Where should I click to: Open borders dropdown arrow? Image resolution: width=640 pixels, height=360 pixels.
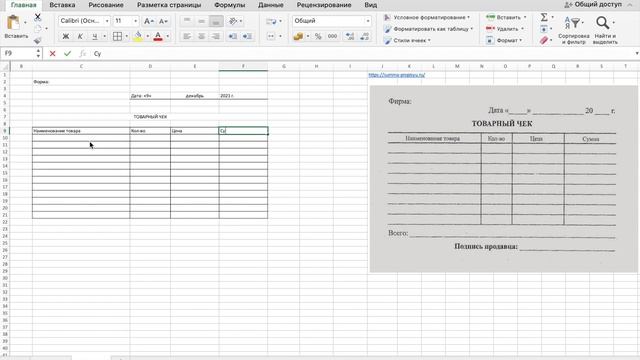click(127, 36)
